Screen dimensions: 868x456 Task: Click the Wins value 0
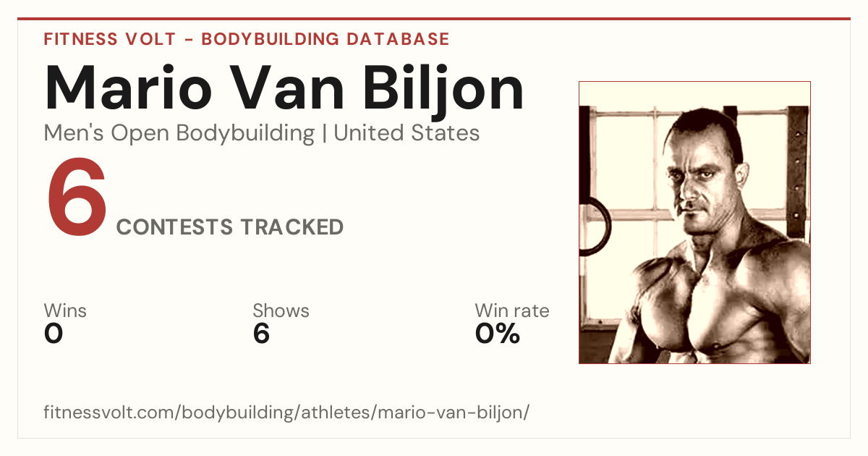(x=54, y=334)
